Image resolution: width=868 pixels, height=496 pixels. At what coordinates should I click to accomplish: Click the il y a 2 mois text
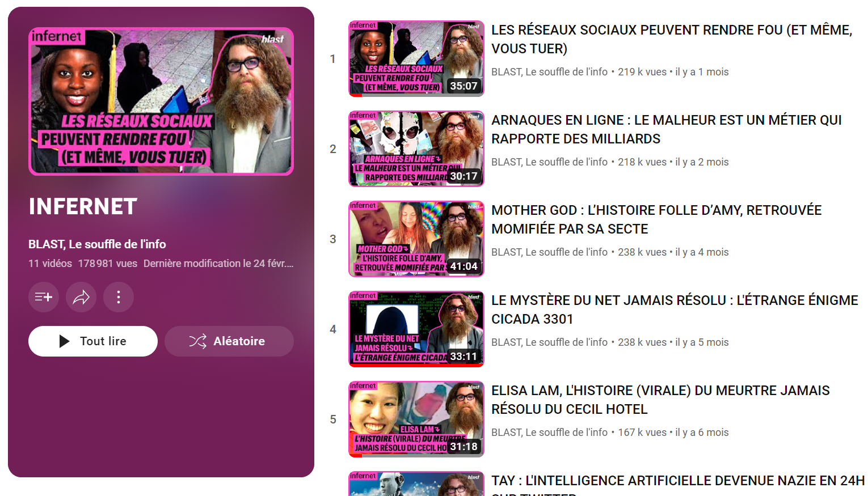[702, 162]
